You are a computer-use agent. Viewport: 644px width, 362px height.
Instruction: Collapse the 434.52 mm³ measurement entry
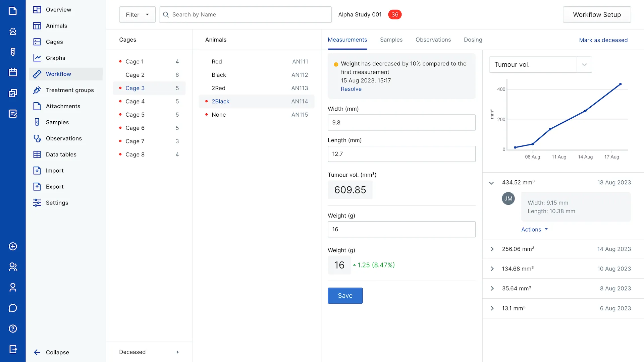coord(491,183)
